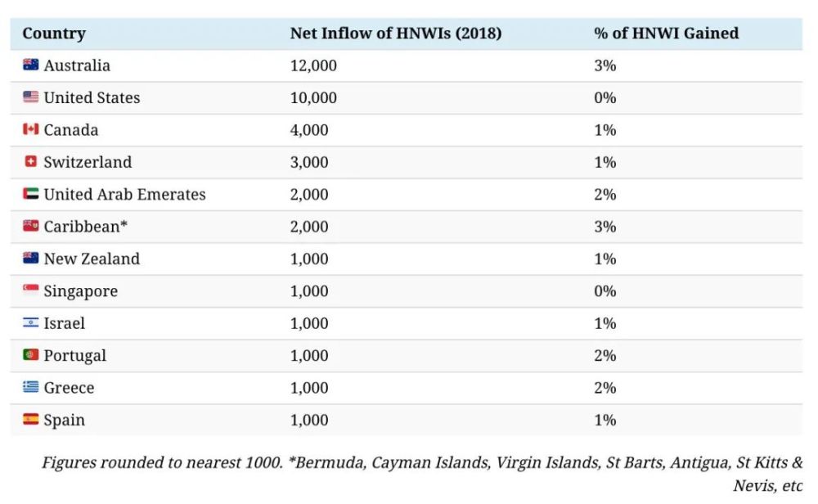The height and width of the screenshot is (504, 818).
Task: Click the Switzerland flag icon
Action: (31, 161)
